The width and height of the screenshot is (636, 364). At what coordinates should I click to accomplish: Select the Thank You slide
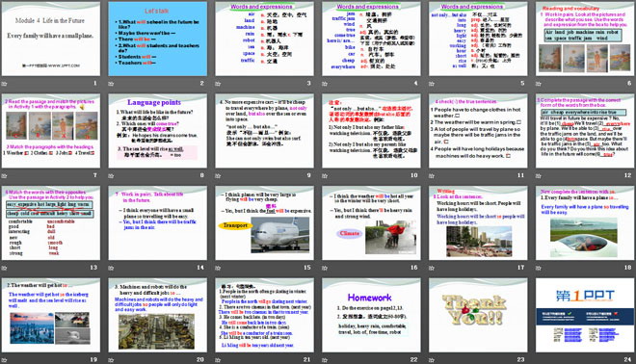point(478,315)
